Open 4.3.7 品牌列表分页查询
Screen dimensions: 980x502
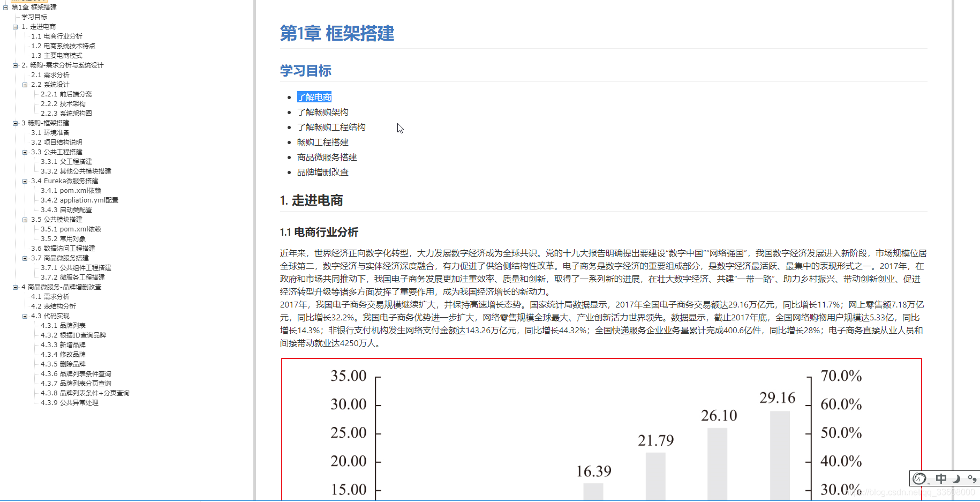point(76,384)
